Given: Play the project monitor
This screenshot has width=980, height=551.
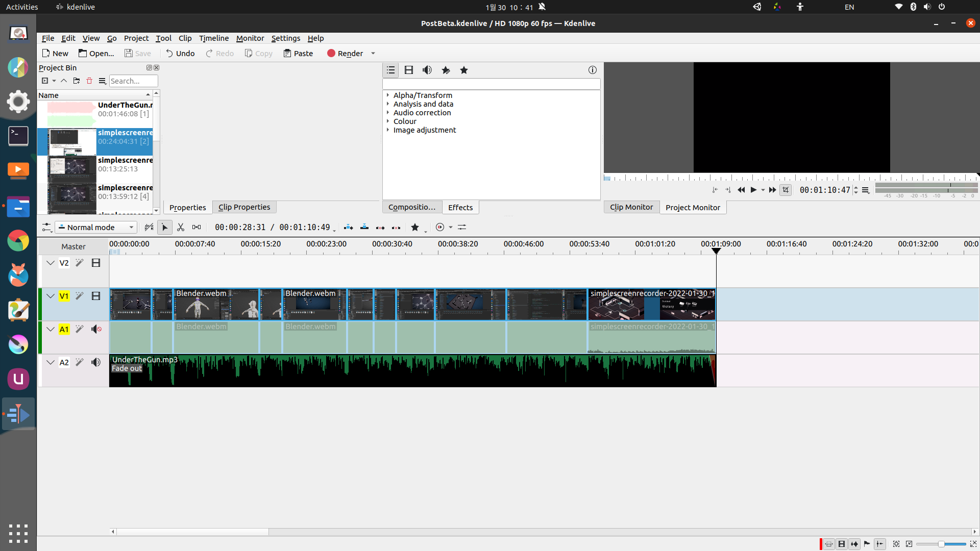Looking at the screenshot, I should tap(753, 190).
